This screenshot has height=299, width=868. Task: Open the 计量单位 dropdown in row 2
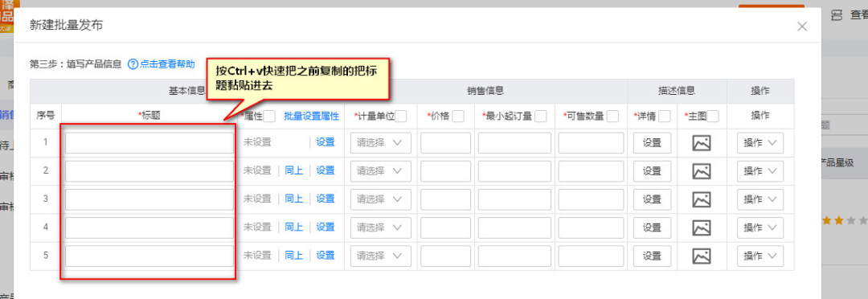click(x=380, y=171)
